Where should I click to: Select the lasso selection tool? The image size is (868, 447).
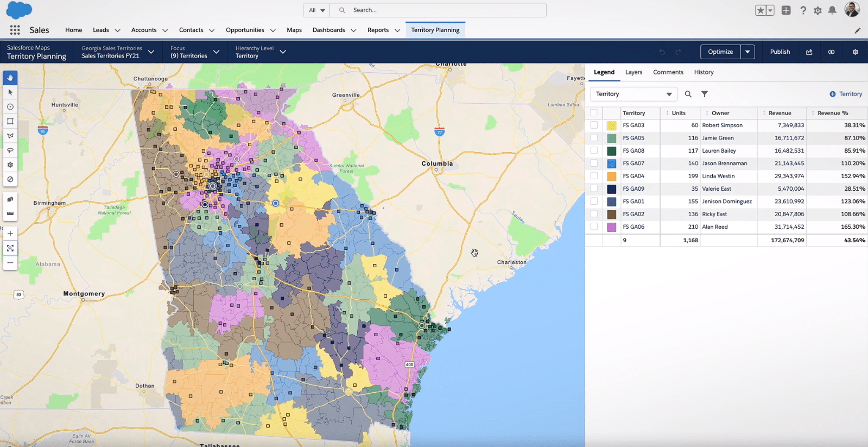click(10, 150)
